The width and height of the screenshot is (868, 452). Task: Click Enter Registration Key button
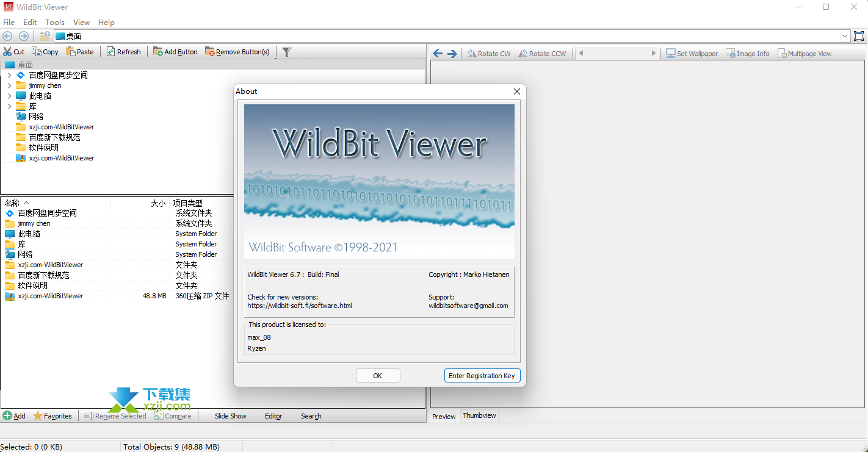coord(482,376)
